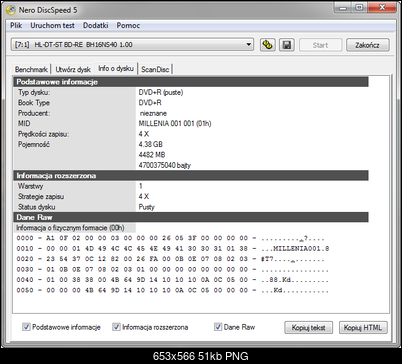Screen dimensions: 402x364
Task: Click the Typ dysku value DVD+R (puste)
Action: pos(161,92)
